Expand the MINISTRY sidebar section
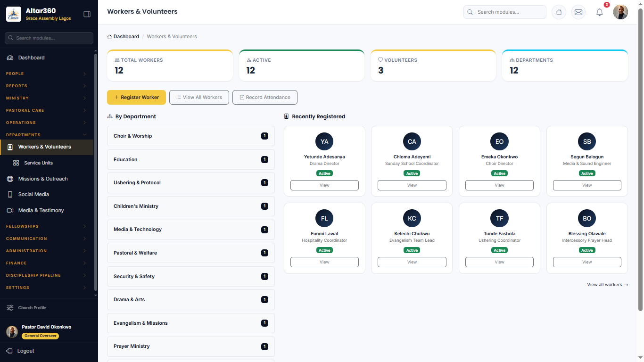 point(46,98)
